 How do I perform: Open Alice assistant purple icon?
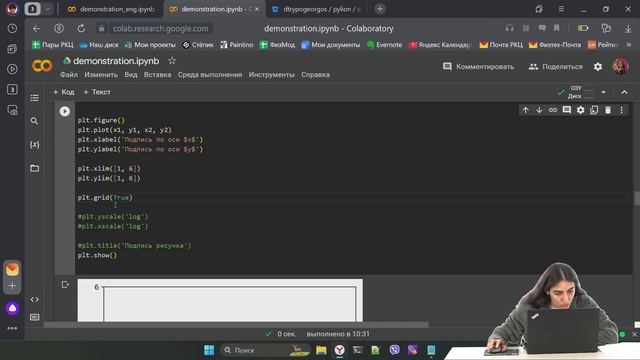(12, 308)
